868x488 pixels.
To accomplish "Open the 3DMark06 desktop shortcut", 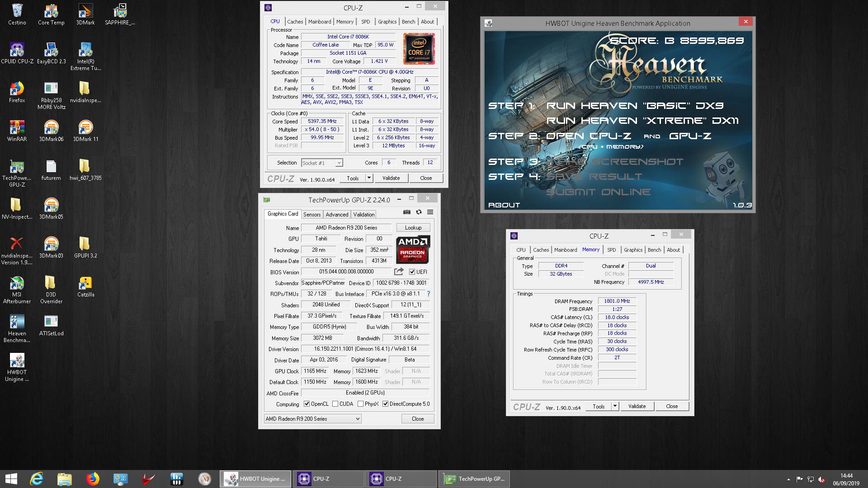I will pyautogui.click(x=51, y=131).
